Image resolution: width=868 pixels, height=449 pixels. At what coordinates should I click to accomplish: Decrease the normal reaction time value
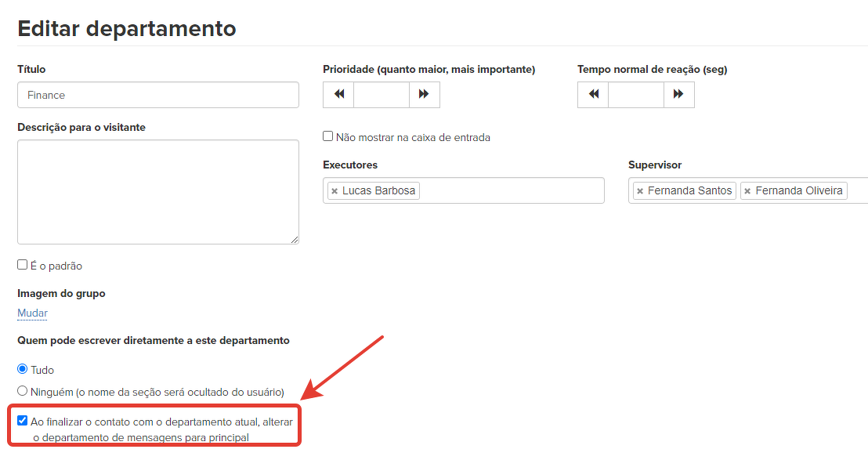[593, 95]
